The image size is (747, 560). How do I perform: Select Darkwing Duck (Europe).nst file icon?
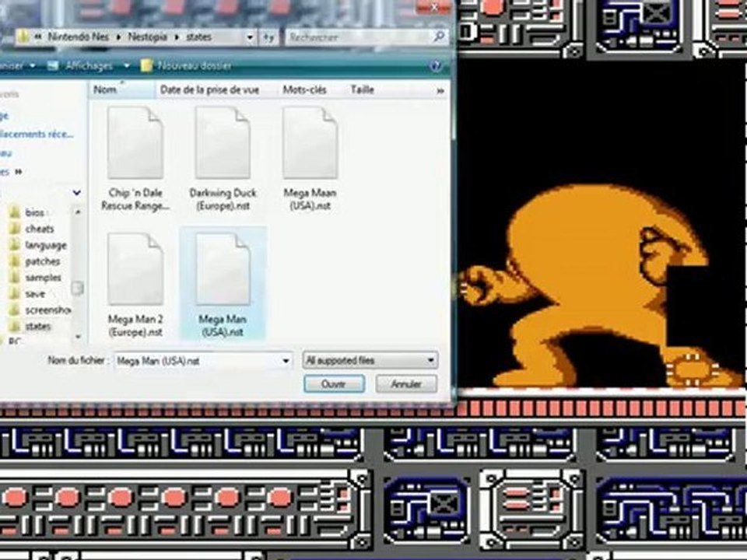223,143
